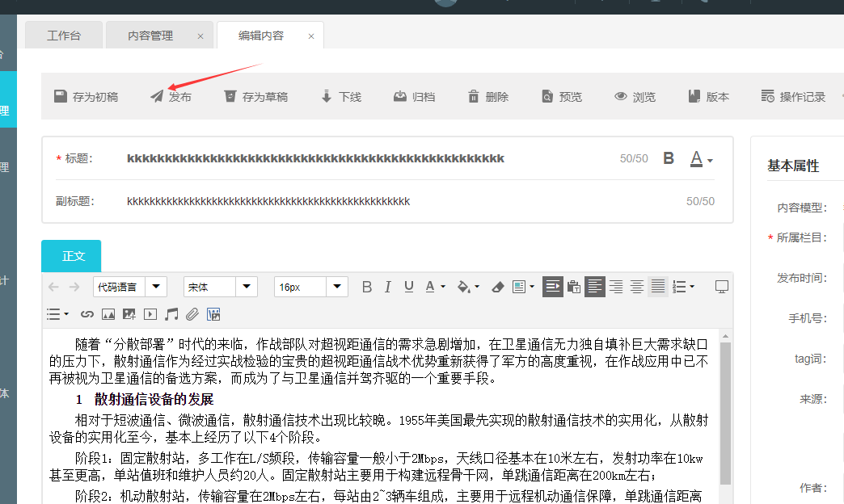
Task: Undo with the left arrow in editor toolbar
Action: point(53,287)
